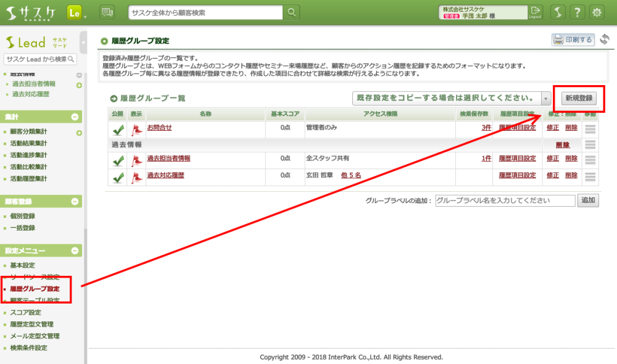Screen dimensions: 617x364
Task: Select スコア設定 in the settings menu
Action: coord(26,312)
